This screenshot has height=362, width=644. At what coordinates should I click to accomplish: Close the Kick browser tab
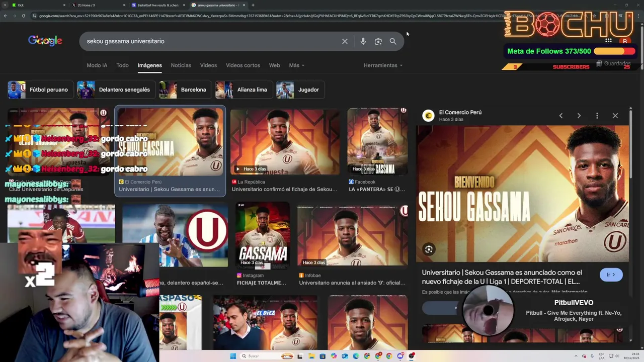click(x=64, y=5)
